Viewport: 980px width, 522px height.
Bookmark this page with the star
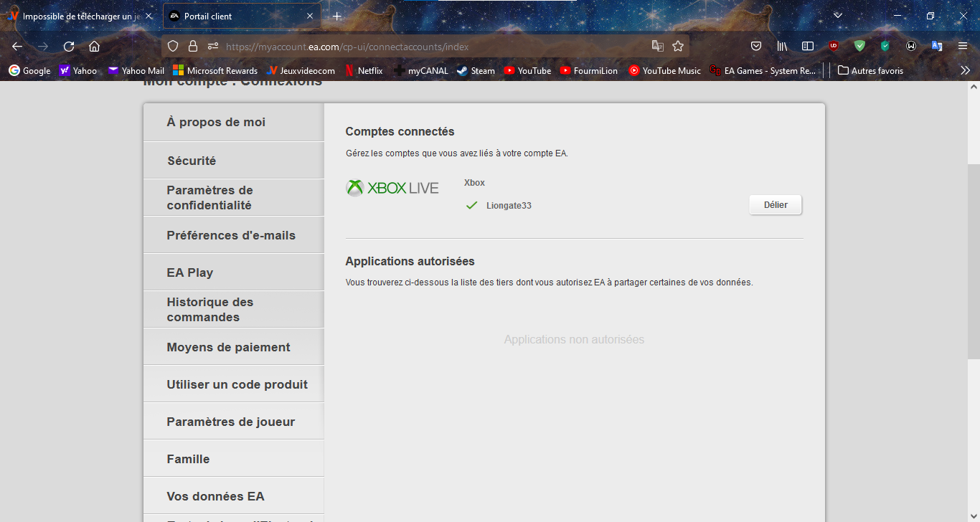pyautogui.click(x=678, y=46)
